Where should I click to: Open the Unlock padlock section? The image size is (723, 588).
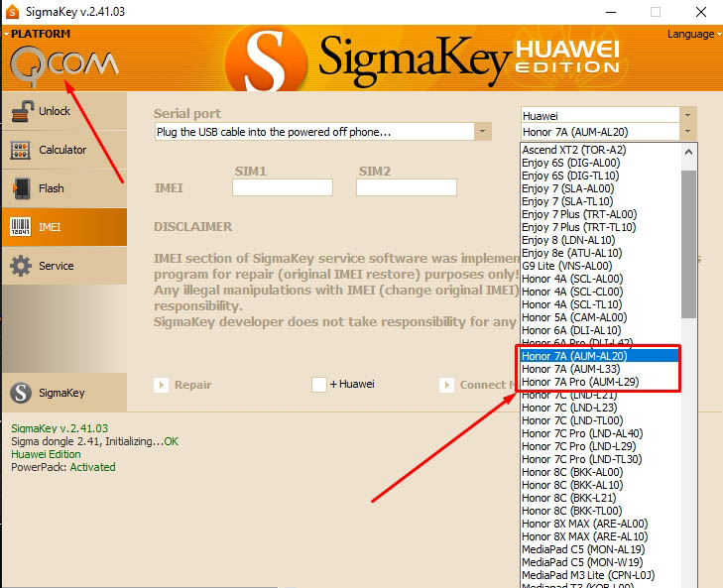coord(64,111)
